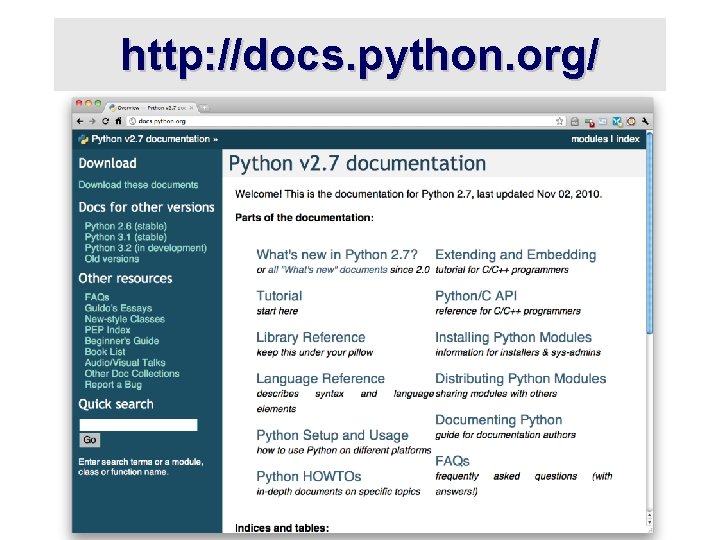Click Python v2.7 documentation breadcrumb link
This screenshot has width=720, height=540.
coord(151,139)
